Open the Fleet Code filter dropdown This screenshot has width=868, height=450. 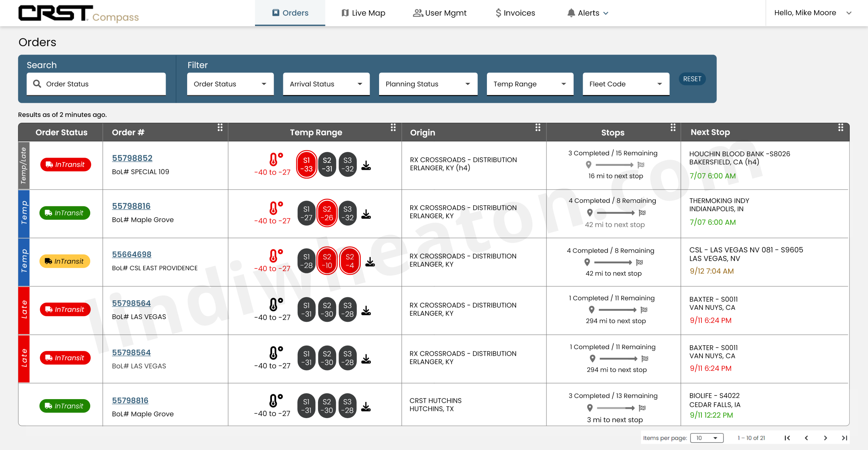625,84
